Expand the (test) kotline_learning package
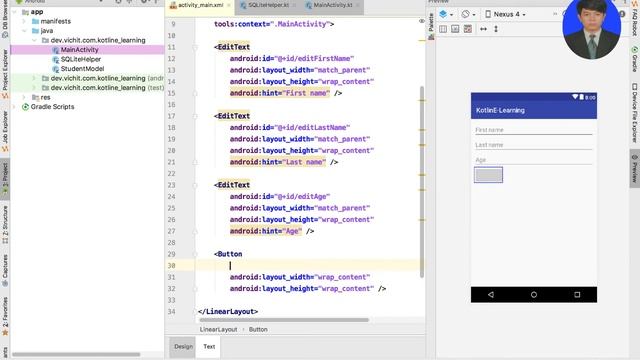Image resolution: width=640 pixels, height=360 pixels. (x=34, y=88)
